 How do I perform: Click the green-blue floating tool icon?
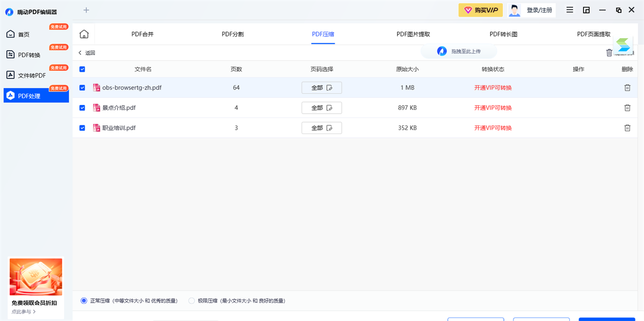[623, 44]
